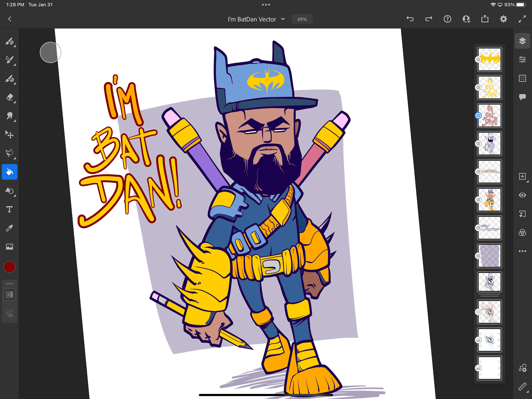Show the hidden red sketch layer
Screen dimensions: 532x399
coord(490,312)
